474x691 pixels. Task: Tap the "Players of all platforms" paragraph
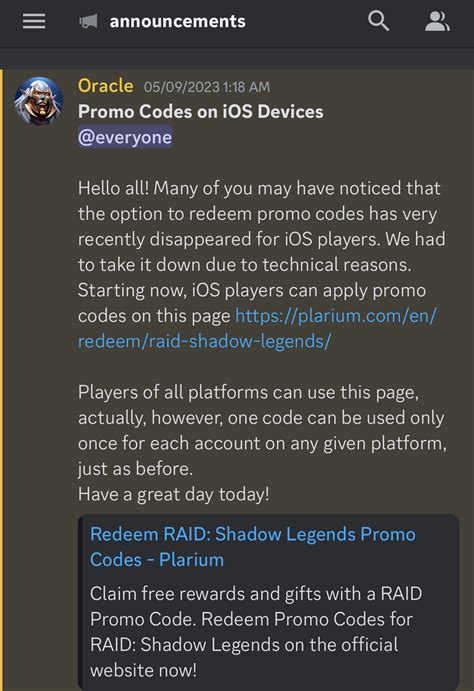[x=263, y=431]
